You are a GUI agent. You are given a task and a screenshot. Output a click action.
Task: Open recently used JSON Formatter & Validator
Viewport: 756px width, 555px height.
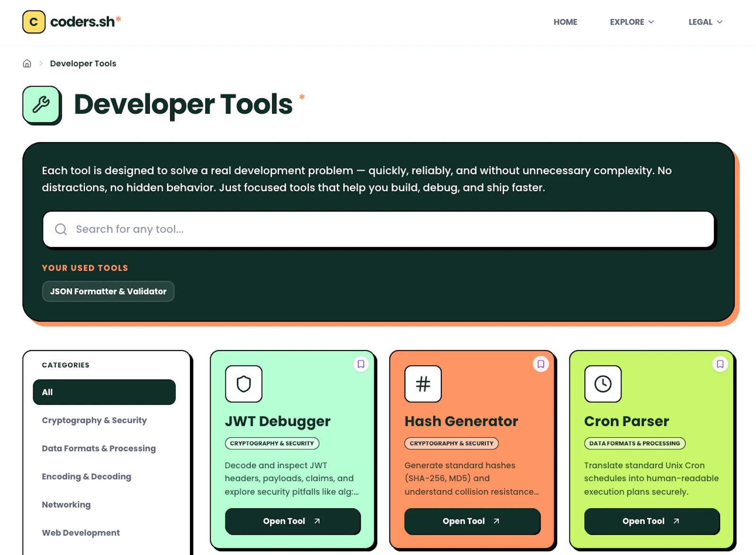(x=108, y=291)
